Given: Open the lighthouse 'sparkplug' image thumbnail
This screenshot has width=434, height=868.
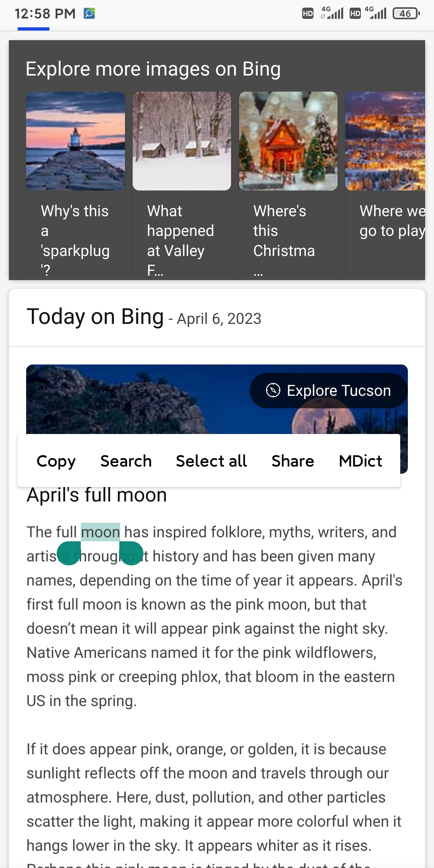Looking at the screenshot, I should pyautogui.click(x=76, y=141).
